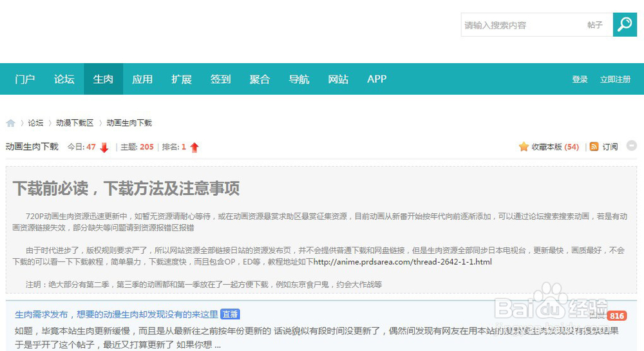The image size is (644, 351).
Task: Open the APP navigation tab
Action: coord(377,79)
